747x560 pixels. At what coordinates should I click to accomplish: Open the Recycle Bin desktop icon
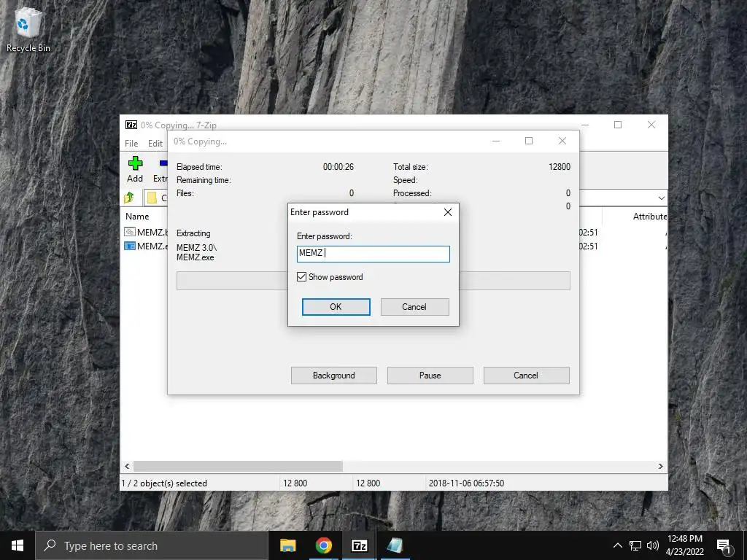coord(28,28)
